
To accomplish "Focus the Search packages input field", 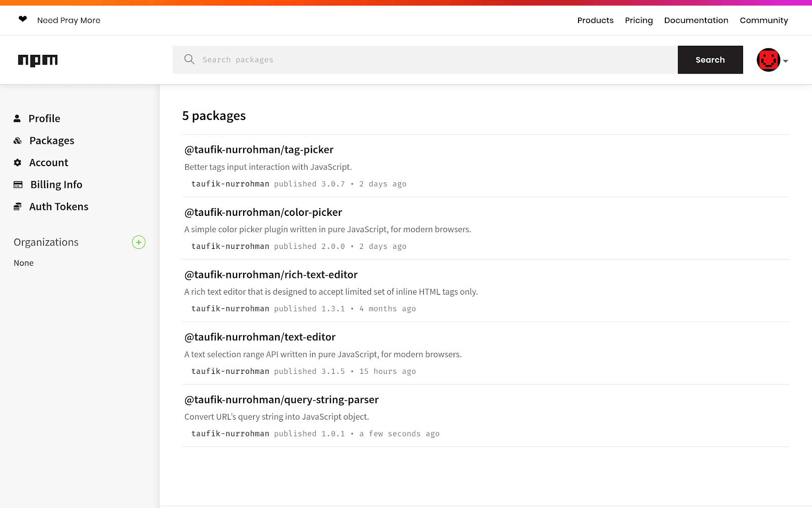I will pos(425,60).
